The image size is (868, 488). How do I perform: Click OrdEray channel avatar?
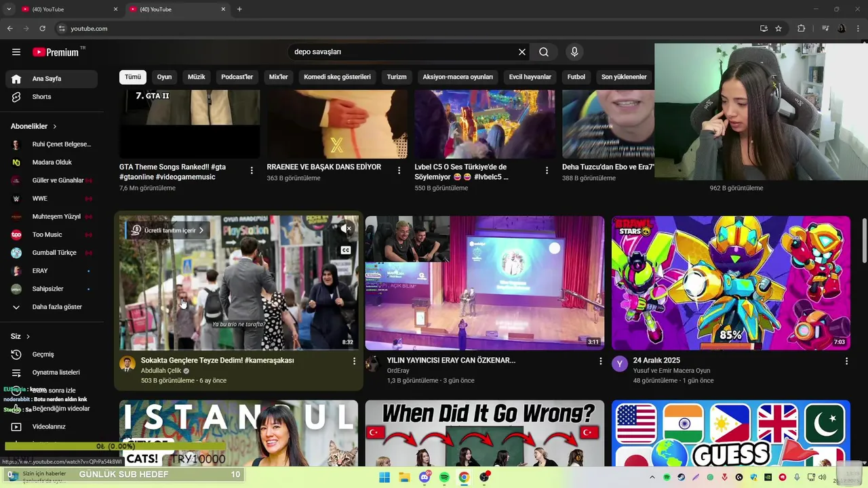[x=373, y=364]
